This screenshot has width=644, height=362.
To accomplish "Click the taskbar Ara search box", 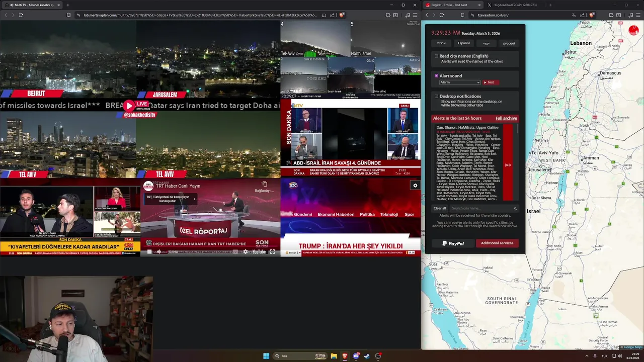I will click(300, 356).
